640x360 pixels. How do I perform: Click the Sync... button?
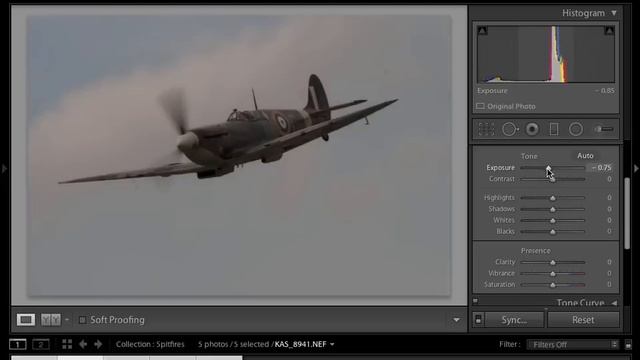click(514, 320)
